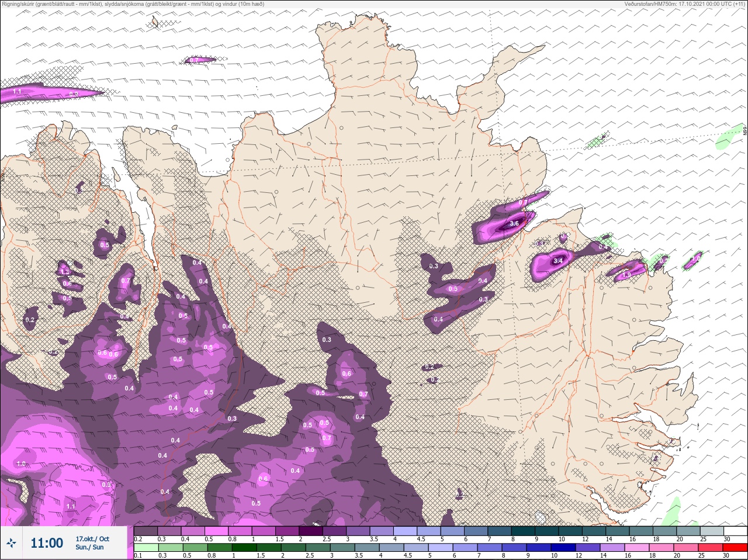
Task: Click the 3.6 precipitation value on the map
Action: click(514, 223)
